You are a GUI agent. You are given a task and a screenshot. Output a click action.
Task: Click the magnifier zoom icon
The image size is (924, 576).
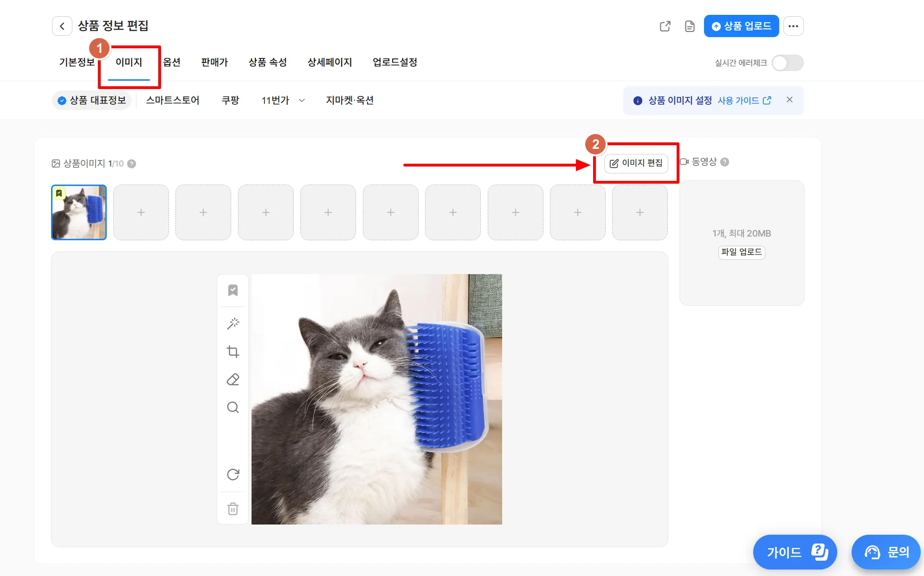233,407
